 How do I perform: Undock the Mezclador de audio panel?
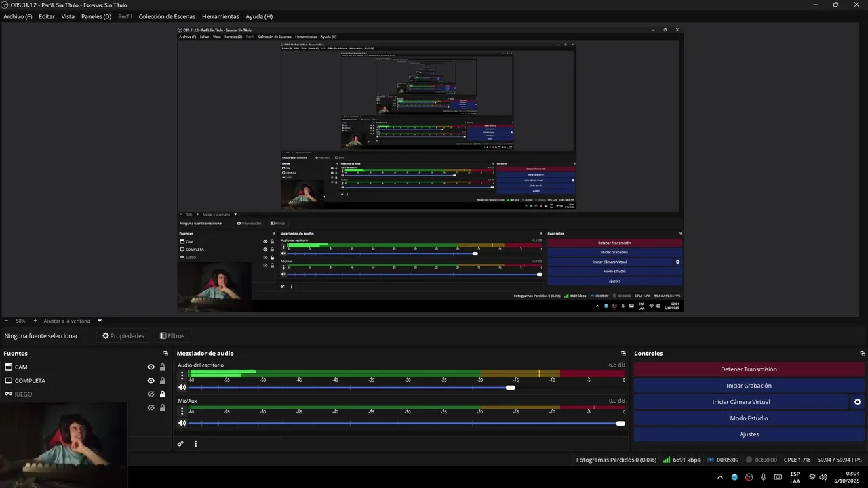tap(623, 353)
